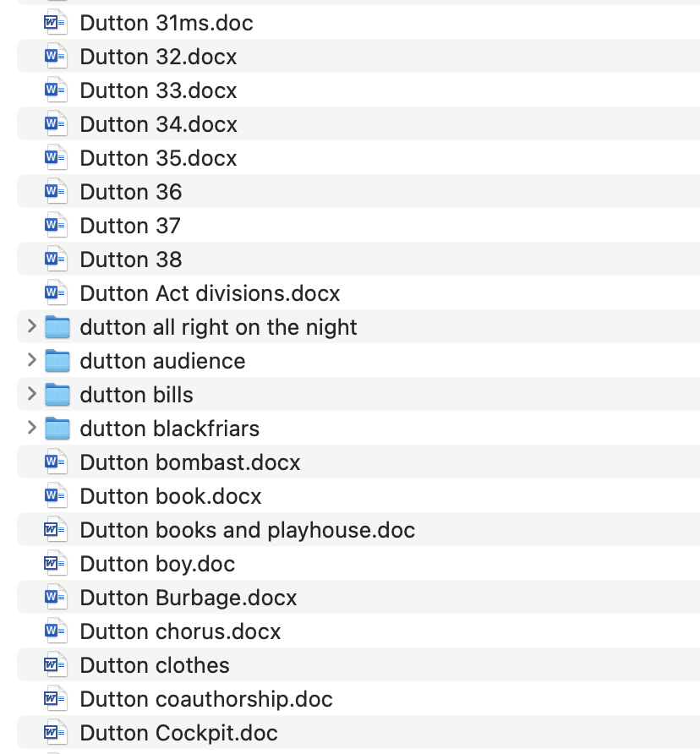Image resolution: width=700 pixels, height=754 pixels.
Task: Click the icon for Dutton books and playhouse.doc
Action: [56, 530]
